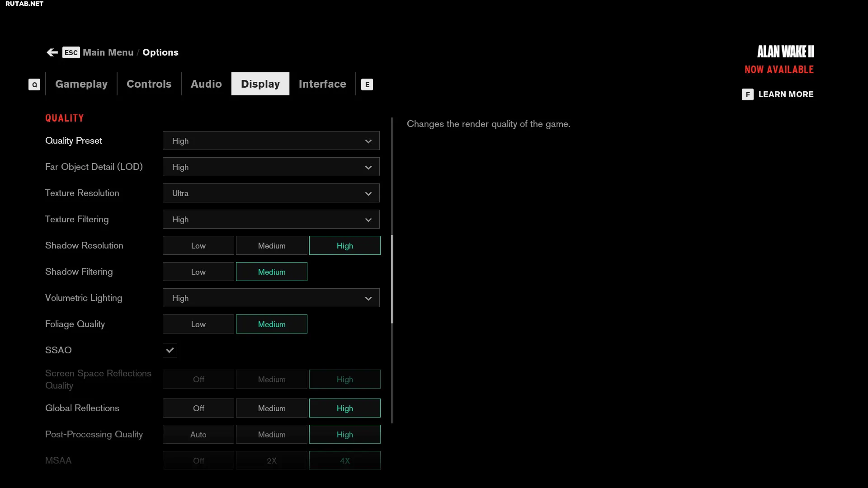This screenshot has height=488, width=868.
Task: Click the Volumetric Lighting label
Action: coord(84,298)
